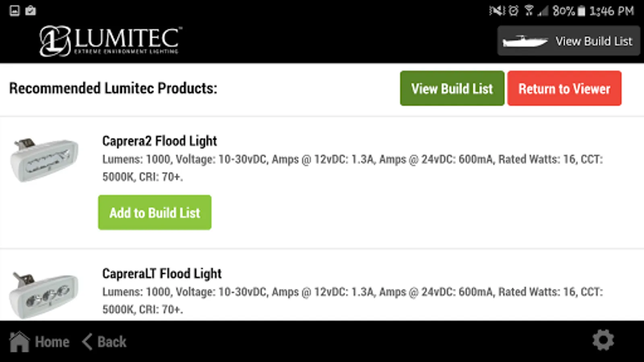Open settings via the gear icon

pyautogui.click(x=603, y=341)
